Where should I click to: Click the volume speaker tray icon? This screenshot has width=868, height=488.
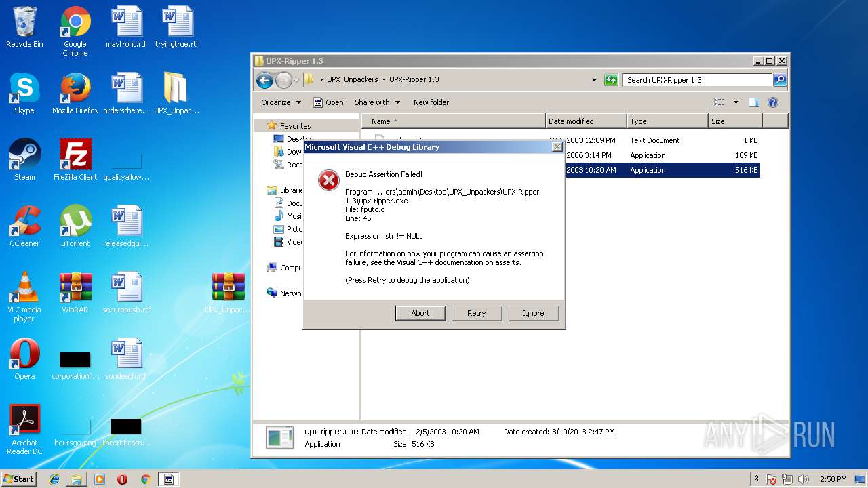click(804, 479)
